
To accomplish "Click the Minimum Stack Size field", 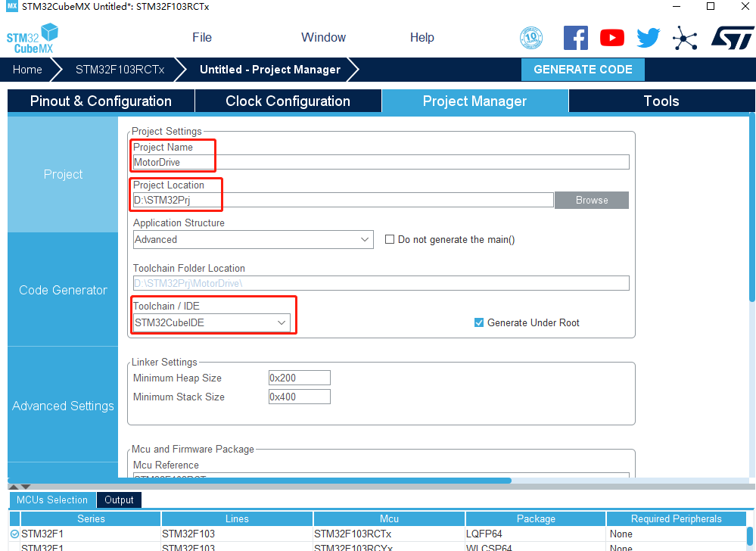I will click(x=300, y=397).
